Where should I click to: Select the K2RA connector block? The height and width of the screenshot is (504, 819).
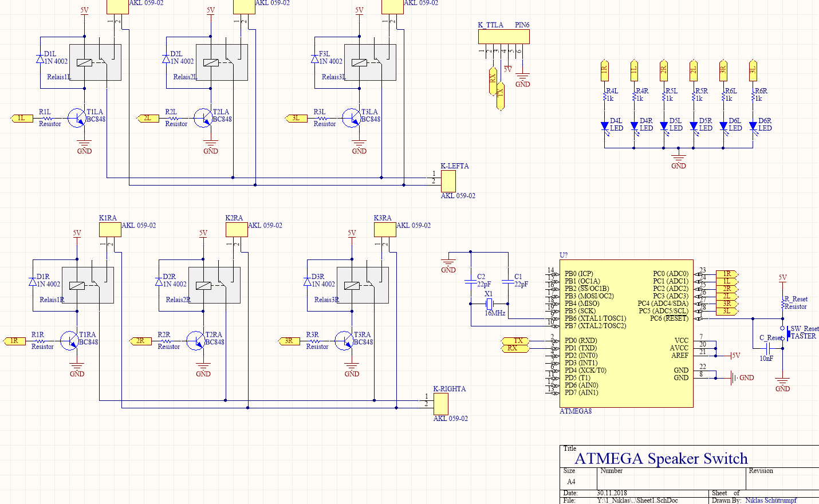[x=237, y=230]
